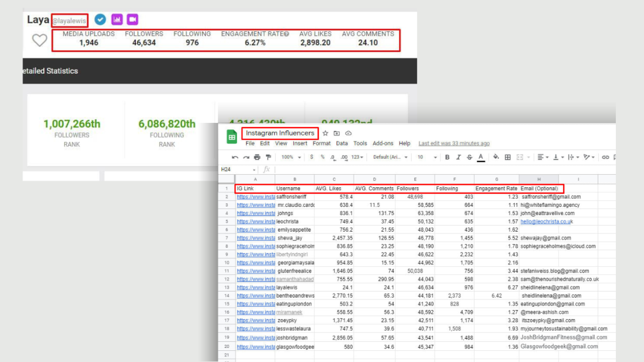
Task: Click the purple video camera icon
Action: click(x=132, y=19)
